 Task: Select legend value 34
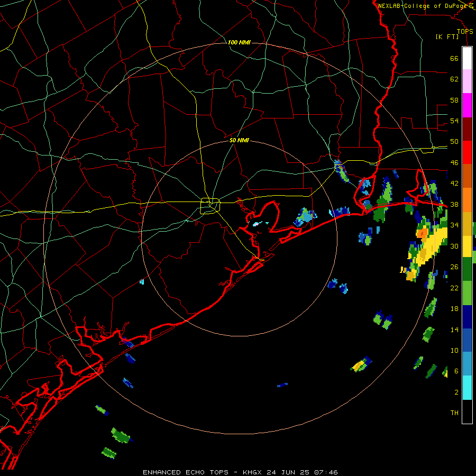[454, 225]
